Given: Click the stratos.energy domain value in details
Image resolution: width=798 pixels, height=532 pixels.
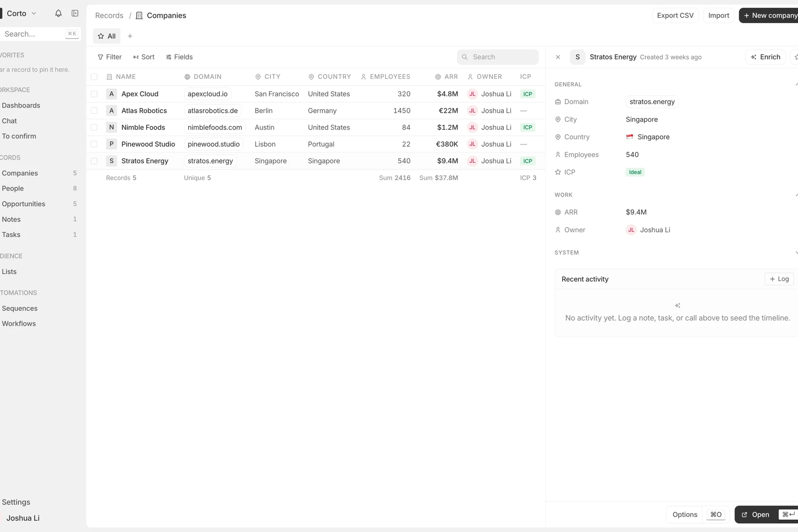Looking at the screenshot, I should (652, 102).
